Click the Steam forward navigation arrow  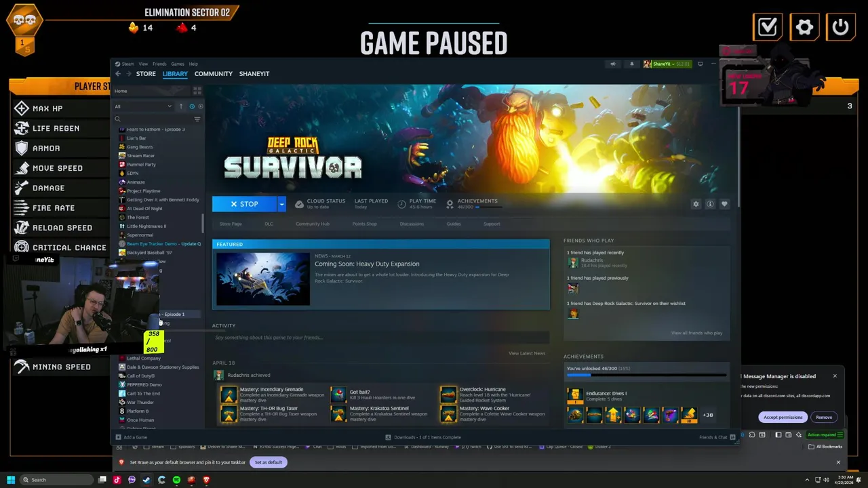(127, 74)
